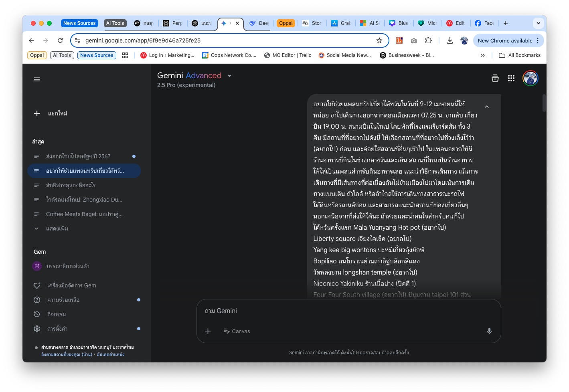Open the Coffee Meets Bagel chat
The image size is (569, 392).
point(84,214)
